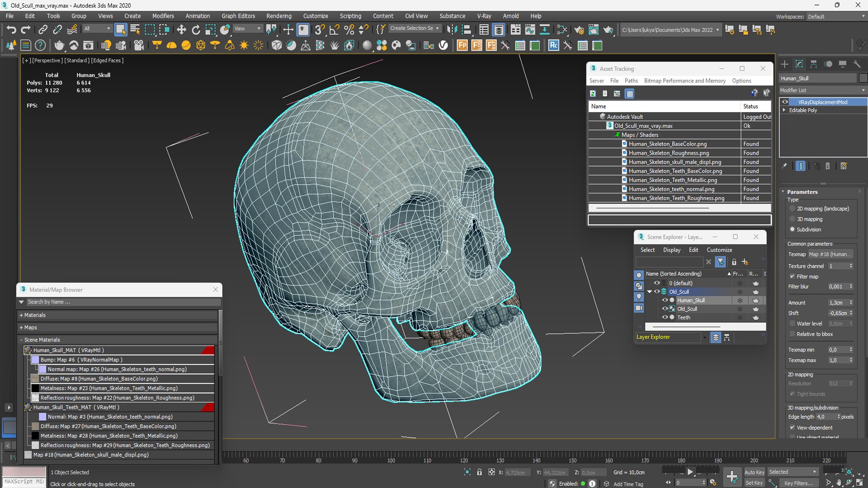Click Remove modifier trash icon
This screenshot has height=488, width=868.
click(x=828, y=166)
